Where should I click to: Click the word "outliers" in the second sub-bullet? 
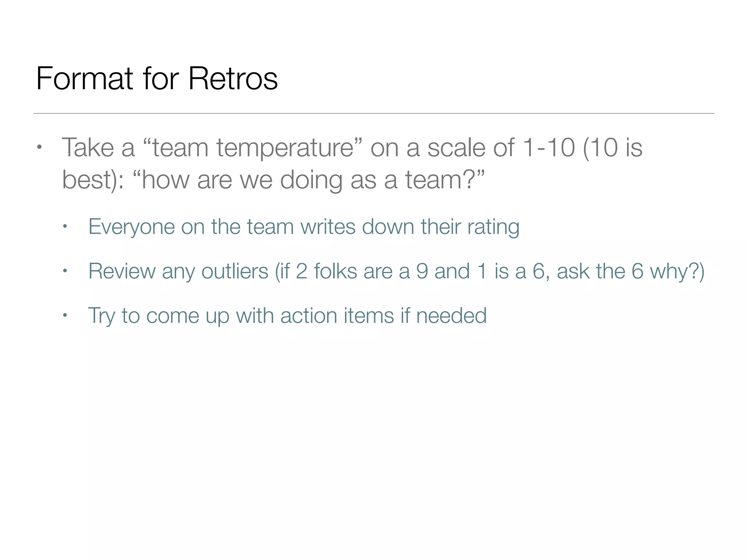pos(235,271)
